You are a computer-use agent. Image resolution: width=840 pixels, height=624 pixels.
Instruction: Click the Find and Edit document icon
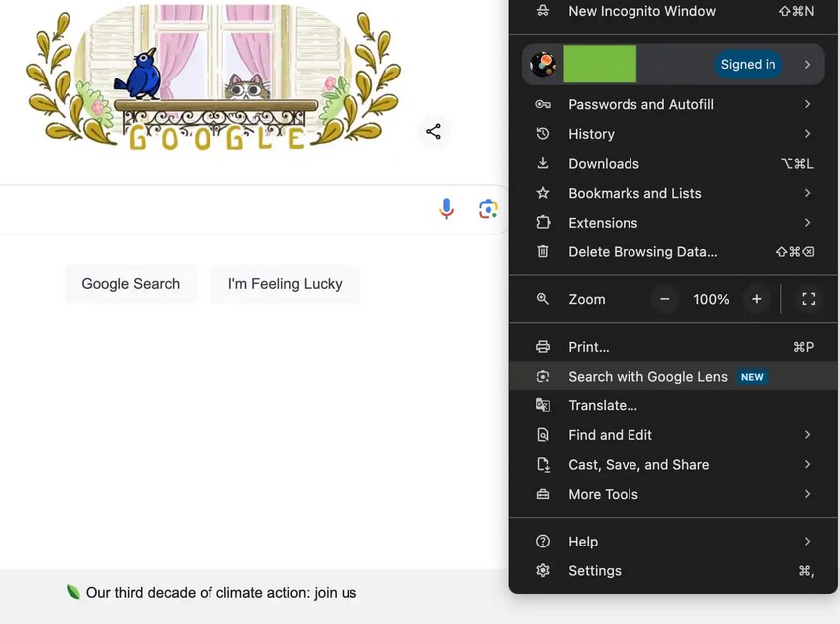pyautogui.click(x=543, y=435)
